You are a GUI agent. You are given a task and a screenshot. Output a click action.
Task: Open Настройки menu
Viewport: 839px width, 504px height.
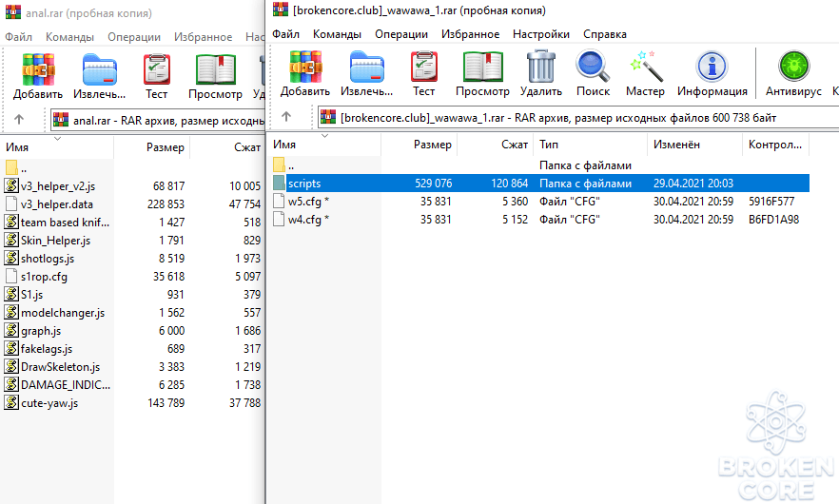pos(541,34)
